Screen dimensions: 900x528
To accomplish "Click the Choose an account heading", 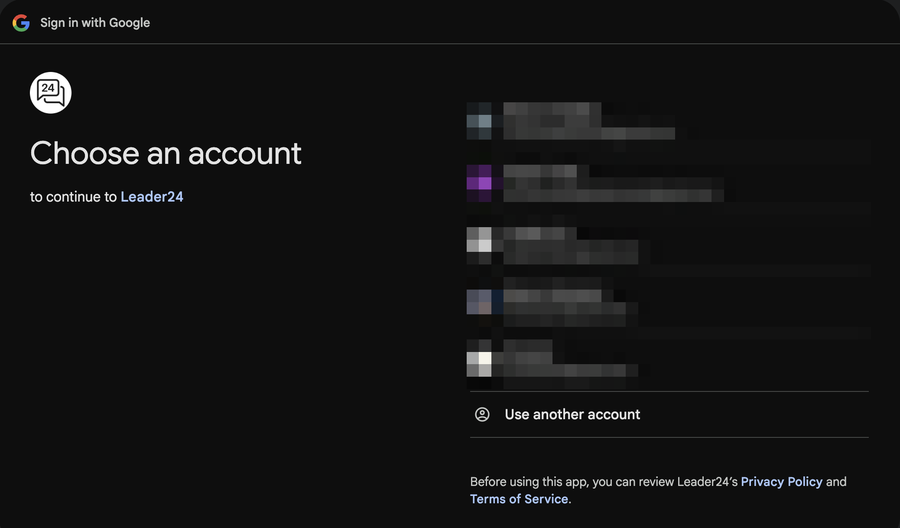I will click(x=166, y=153).
